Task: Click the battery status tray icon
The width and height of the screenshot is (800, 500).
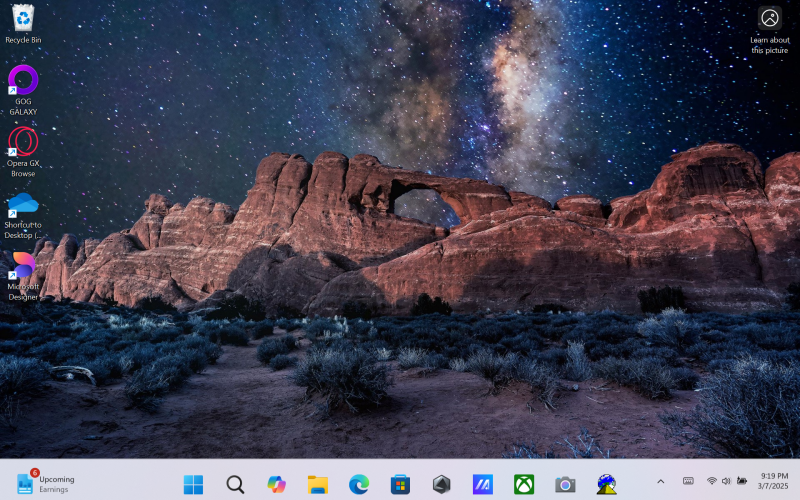Action: 742,481
